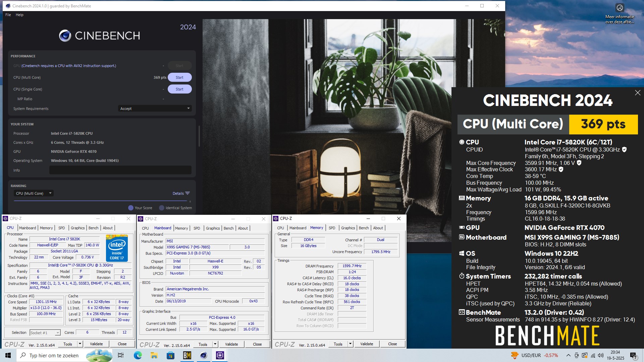644x362 pixels.
Task: Click first CPU-Z window title icon
Action: 5,219
